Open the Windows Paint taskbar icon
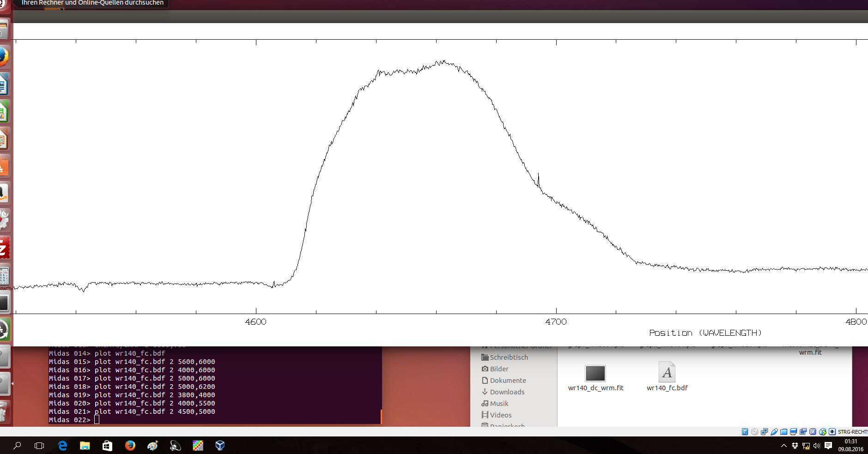This screenshot has height=454, width=868. pyautogui.click(x=153, y=445)
